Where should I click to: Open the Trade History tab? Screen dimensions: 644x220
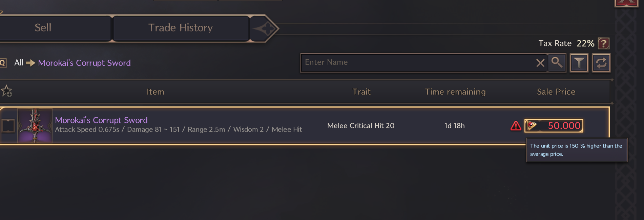coord(181,28)
